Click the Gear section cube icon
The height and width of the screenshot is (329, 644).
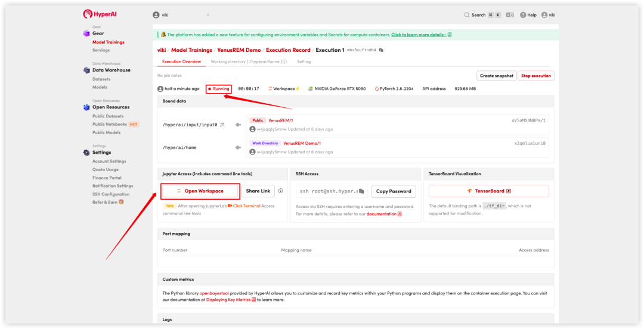tap(86, 34)
